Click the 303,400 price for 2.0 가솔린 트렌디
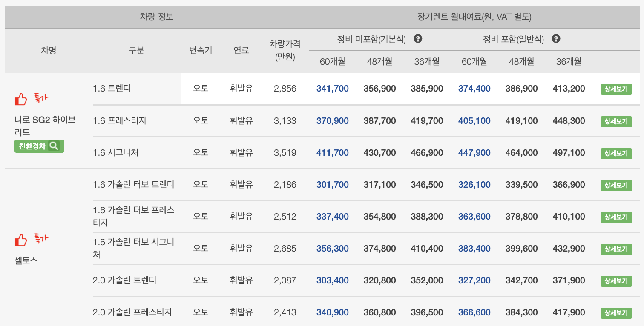This screenshot has height=326, width=644. click(x=332, y=280)
